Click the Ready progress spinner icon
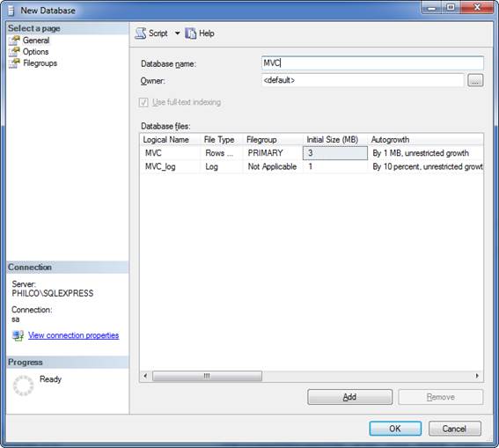This screenshot has height=448, width=499. click(23, 386)
